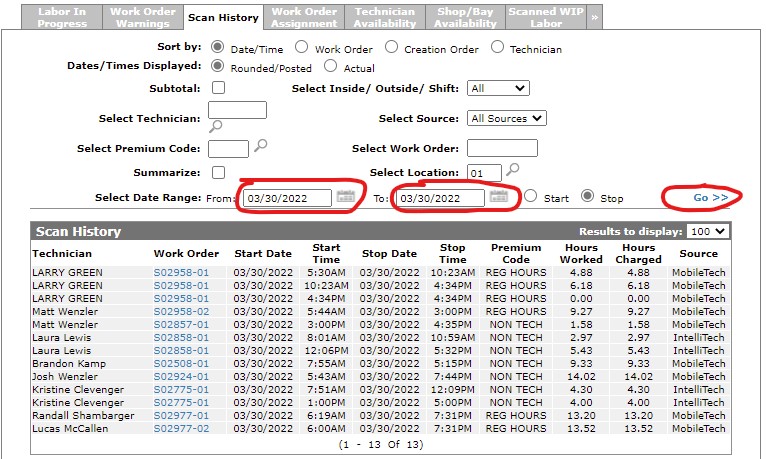
Task: Select the Technician sort radio button
Action: [x=497, y=48]
